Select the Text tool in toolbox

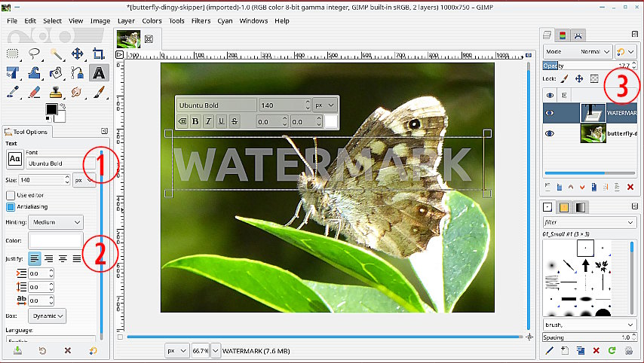point(98,73)
